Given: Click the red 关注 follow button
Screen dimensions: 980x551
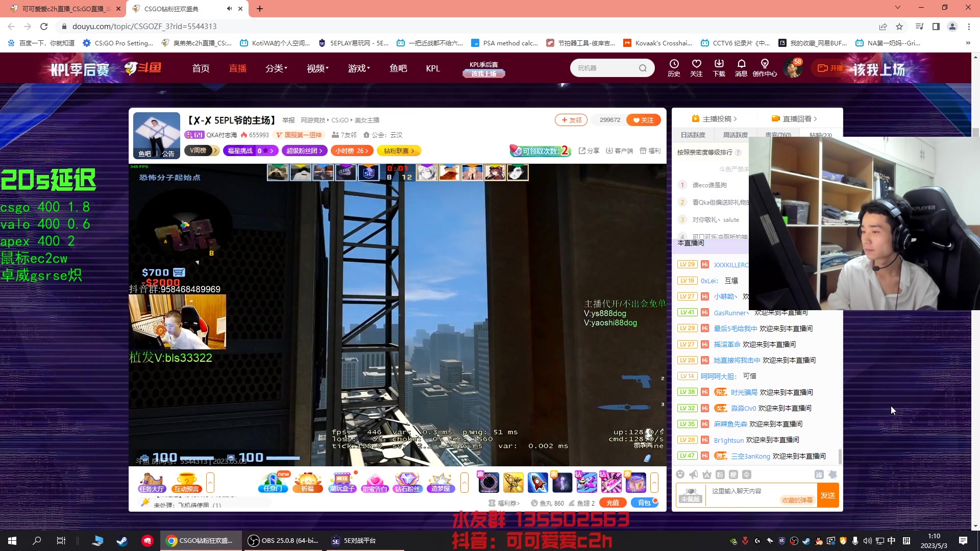Looking at the screenshot, I should click(x=643, y=119).
